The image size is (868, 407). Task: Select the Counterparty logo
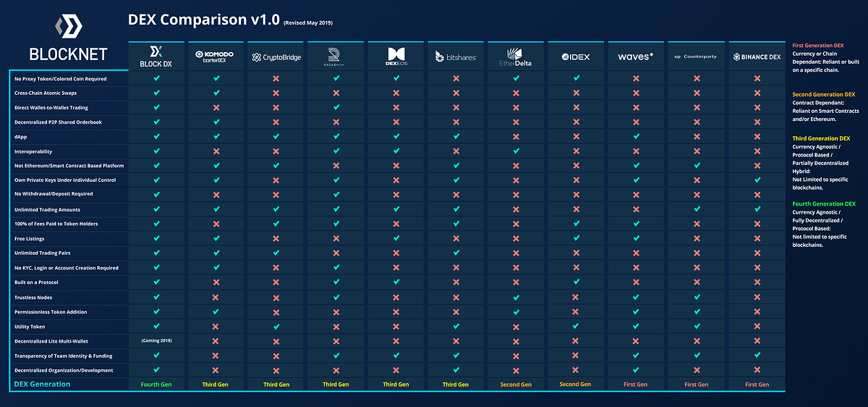695,56
